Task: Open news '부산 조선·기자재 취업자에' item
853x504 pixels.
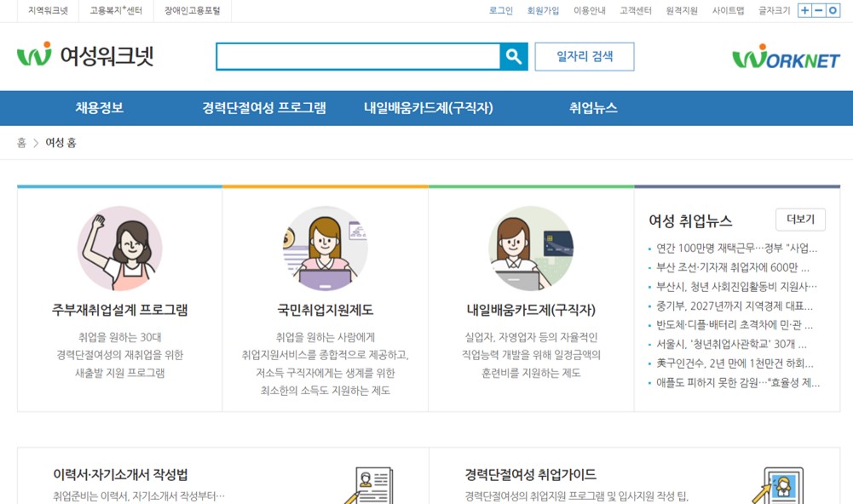Action: coord(733,267)
